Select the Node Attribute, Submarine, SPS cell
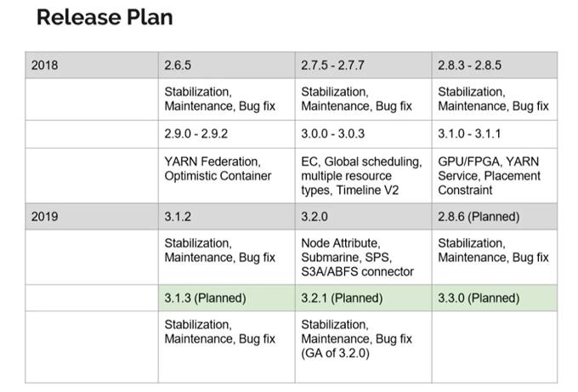Viewport: 578px width, 392px height. coord(357,257)
